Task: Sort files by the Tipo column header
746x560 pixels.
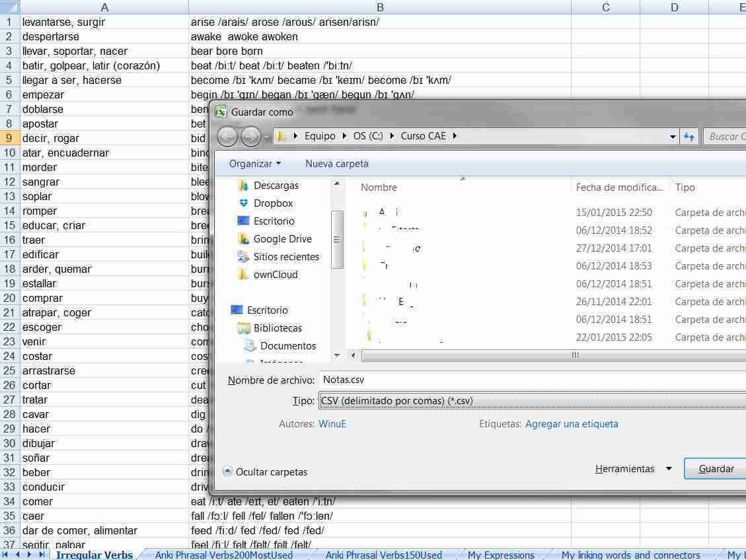Action: (685, 188)
